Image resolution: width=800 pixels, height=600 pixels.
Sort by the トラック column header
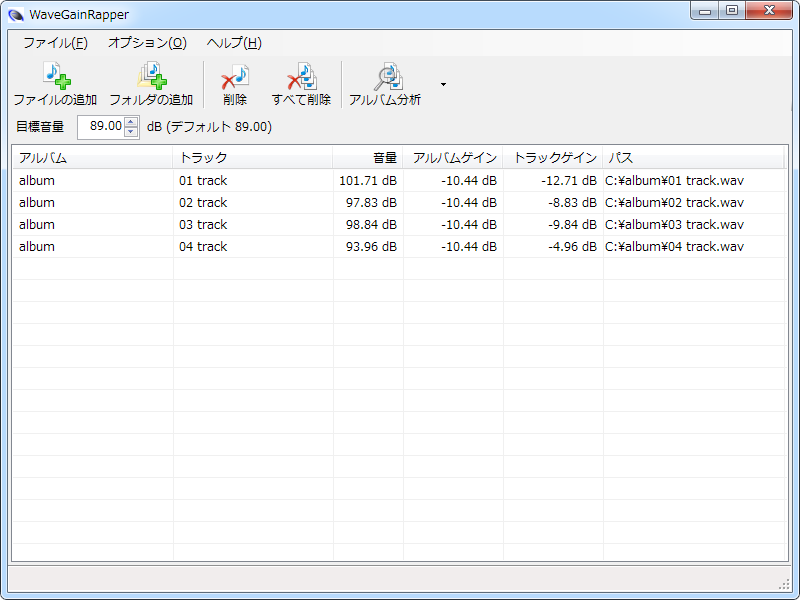point(252,158)
